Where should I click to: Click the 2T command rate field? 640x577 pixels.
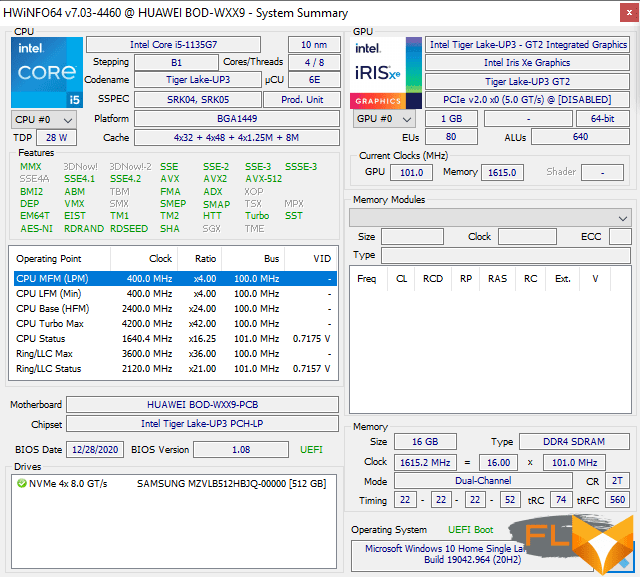pos(617,481)
